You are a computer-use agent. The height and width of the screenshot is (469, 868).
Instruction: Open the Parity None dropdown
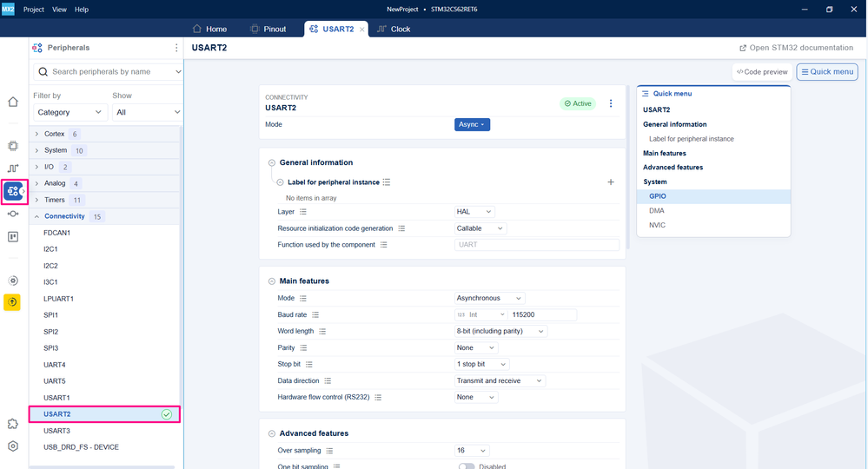pyautogui.click(x=476, y=348)
